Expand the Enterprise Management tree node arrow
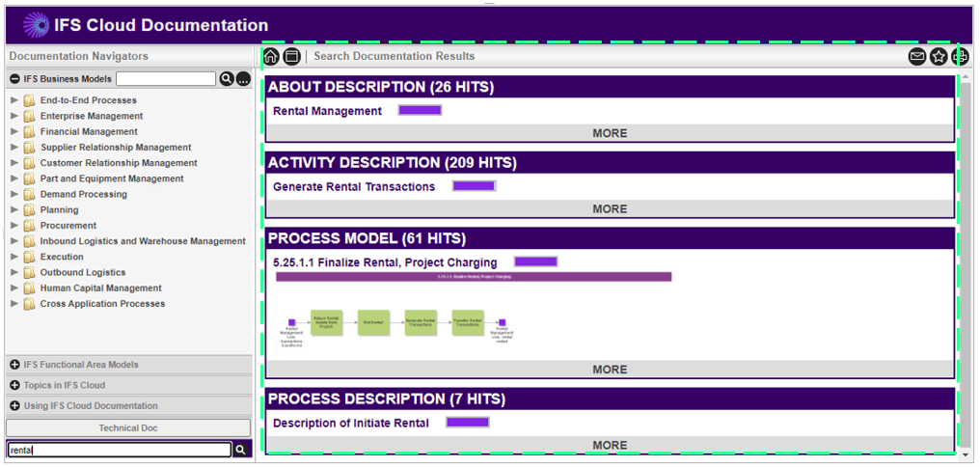Viewport: 980px width, 467px height. 14,116
